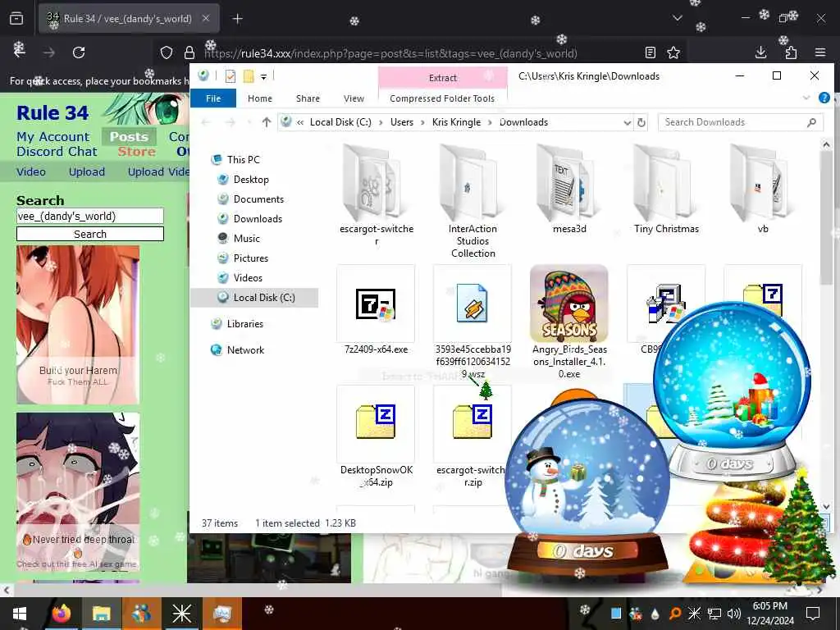Open Customize Quick Access Toolbar dropdown arrow

tap(263, 76)
